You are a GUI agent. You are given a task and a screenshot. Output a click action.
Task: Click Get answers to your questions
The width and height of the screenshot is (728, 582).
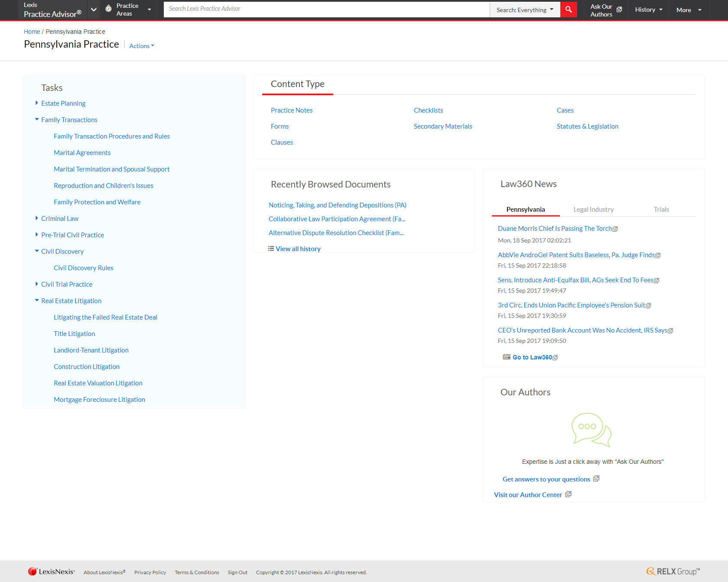[546, 479]
